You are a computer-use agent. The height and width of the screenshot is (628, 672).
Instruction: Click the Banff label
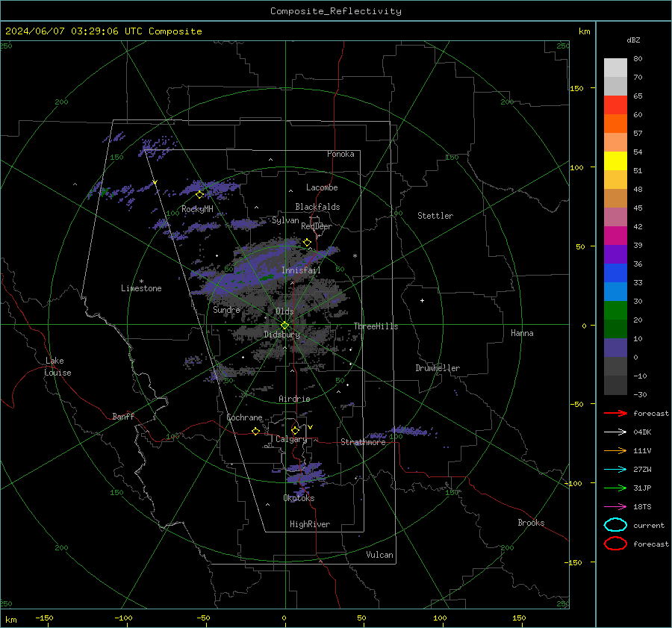(123, 416)
